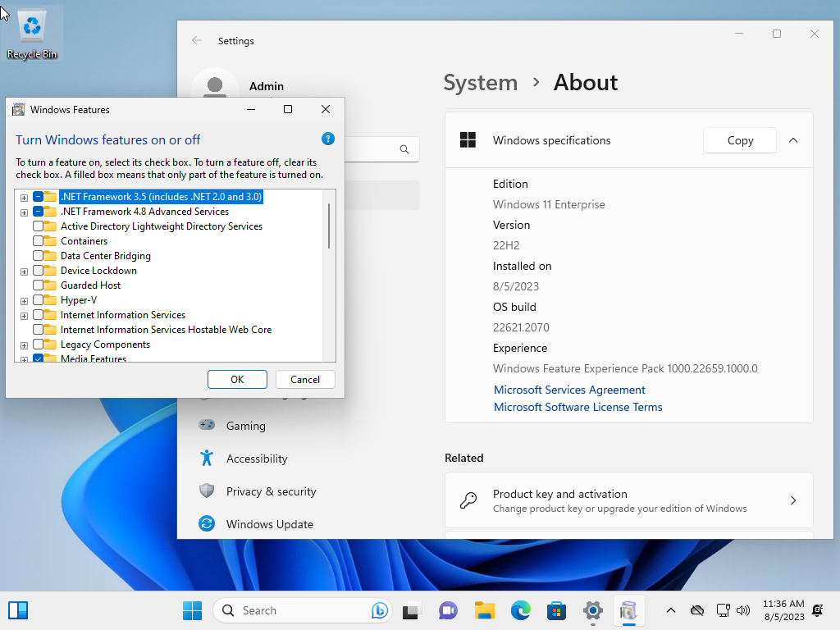Click the Windows logo in Windows specifications header
Screen dimensions: 840x630
pyautogui.click(x=468, y=139)
